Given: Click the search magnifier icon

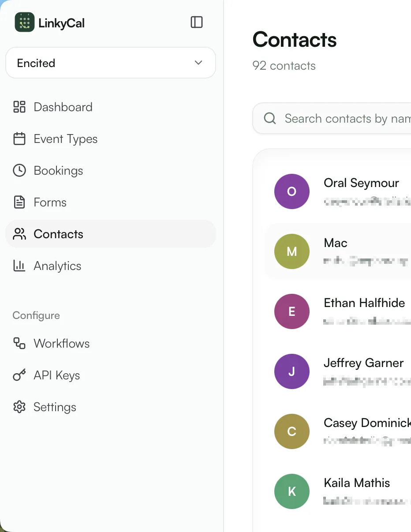Looking at the screenshot, I should click(270, 118).
